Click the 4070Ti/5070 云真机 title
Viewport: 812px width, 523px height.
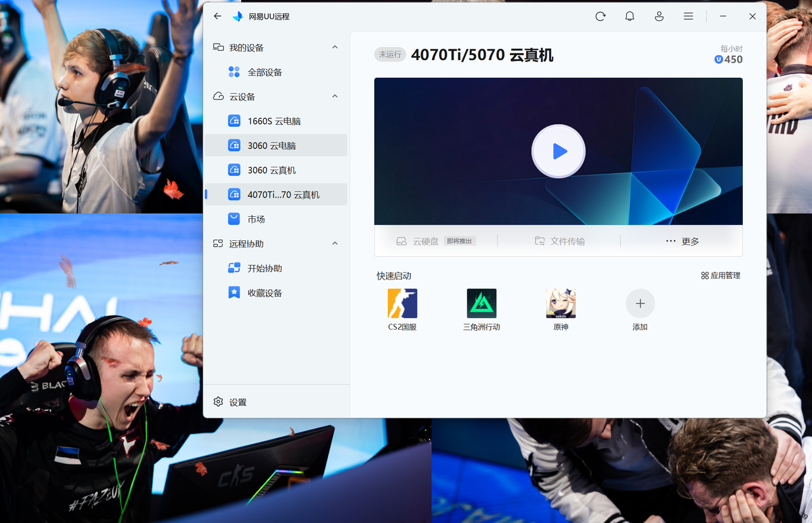482,55
